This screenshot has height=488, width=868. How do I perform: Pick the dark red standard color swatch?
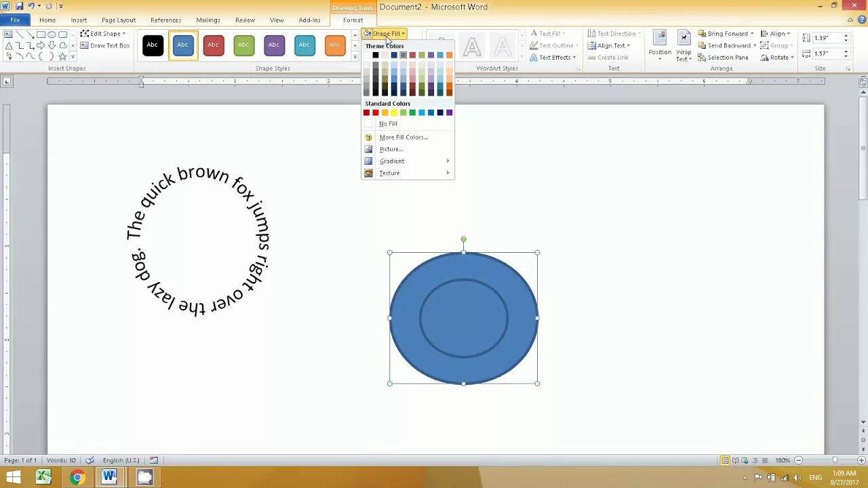point(367,113)
